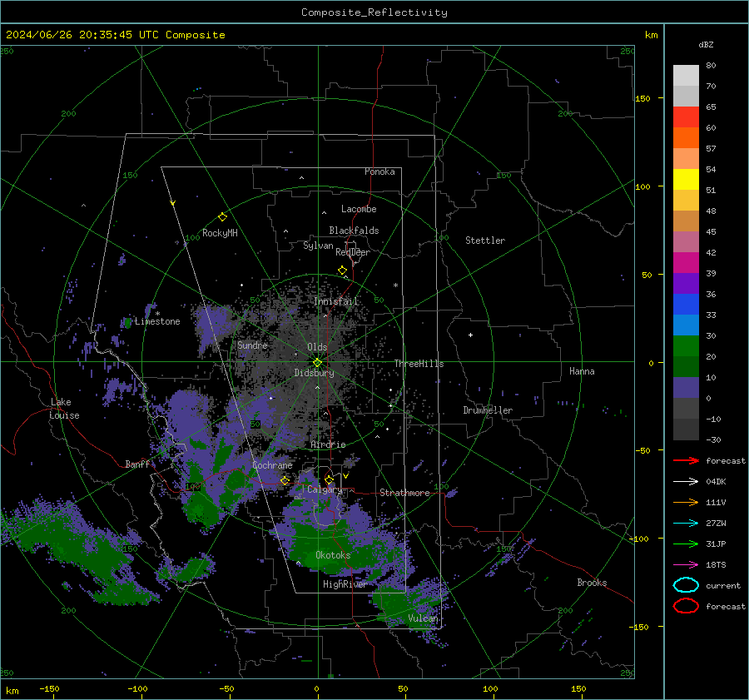This screenshot has width=749, height=700.
Task: Click the Lake Louise label
Action: click(x=65, y=409)
